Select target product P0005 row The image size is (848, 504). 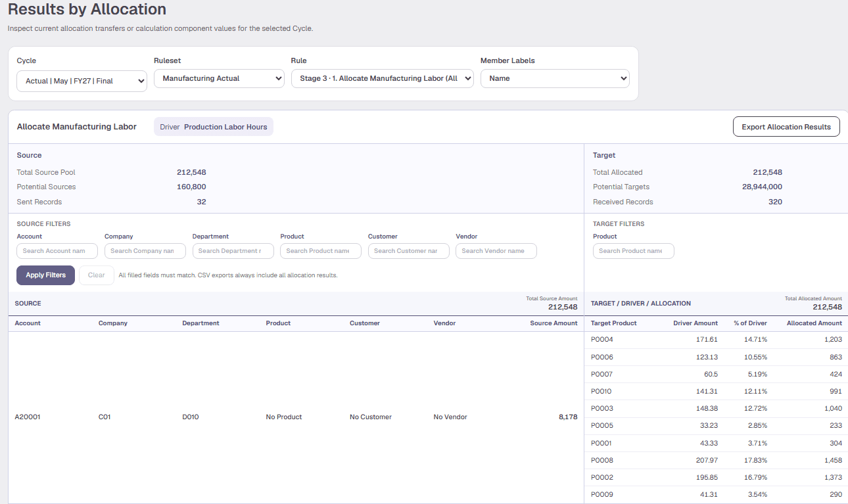click(716, 426)
